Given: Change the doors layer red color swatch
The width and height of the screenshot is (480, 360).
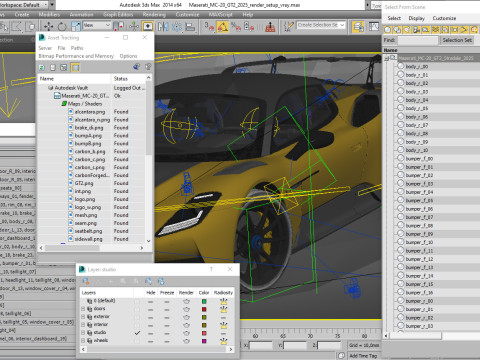Looking at the screenshot, I should [x=204, y=309].
